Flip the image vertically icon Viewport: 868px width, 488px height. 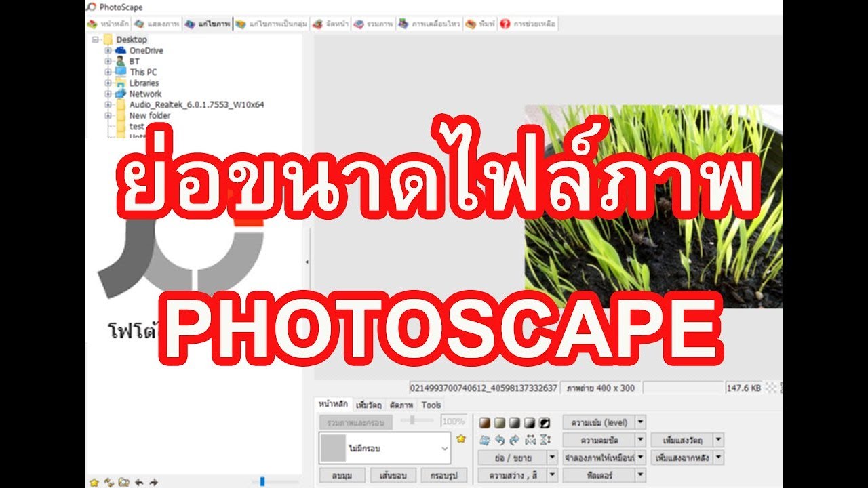coord(545,440)
